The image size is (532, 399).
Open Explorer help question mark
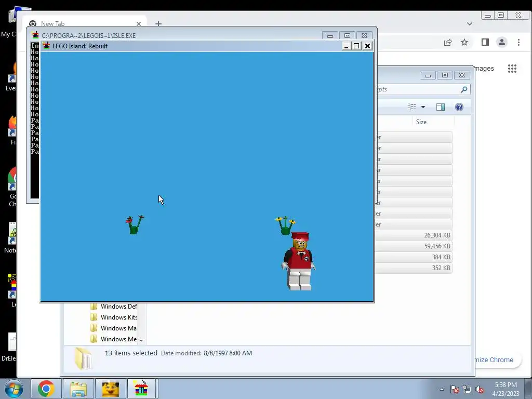coord(459,107)
